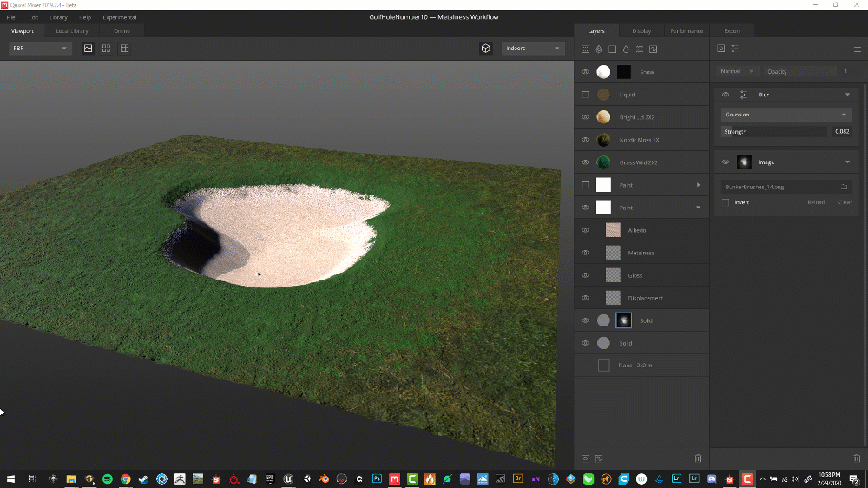Image resolution: width=868 pixels, height=488 pixels.
Task: Click the Reload button for the image
Action: point(816,202)
